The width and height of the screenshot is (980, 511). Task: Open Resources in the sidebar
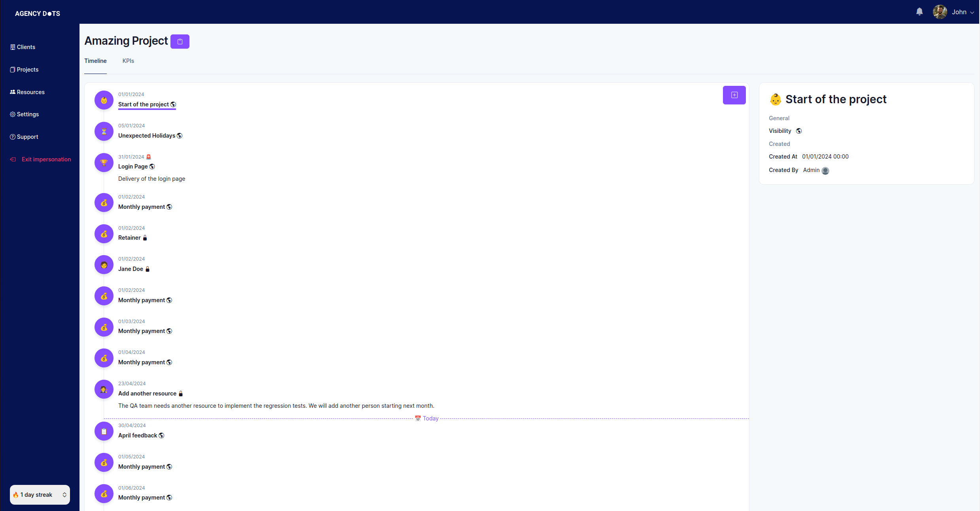point(30,92)
